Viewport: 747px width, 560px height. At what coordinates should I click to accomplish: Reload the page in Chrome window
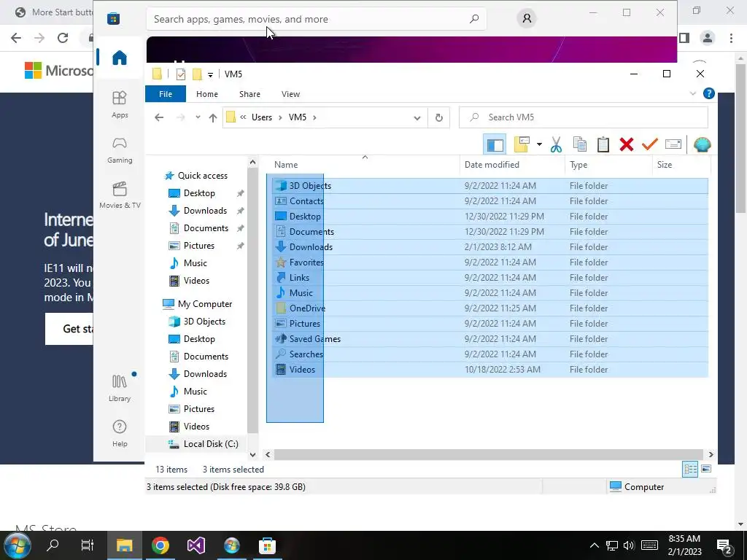[x=63, y=38]
